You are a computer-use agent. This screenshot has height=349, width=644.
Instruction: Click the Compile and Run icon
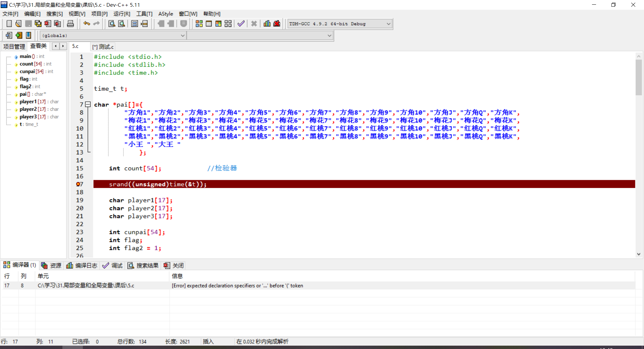coord(218,23)
